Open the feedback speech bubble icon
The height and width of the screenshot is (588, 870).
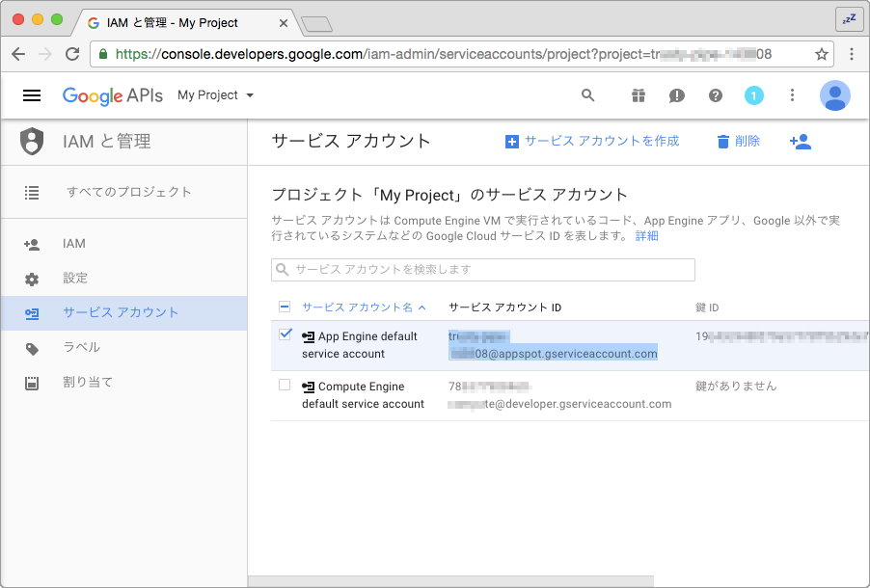pyautogui.click(x=676, y=96)
